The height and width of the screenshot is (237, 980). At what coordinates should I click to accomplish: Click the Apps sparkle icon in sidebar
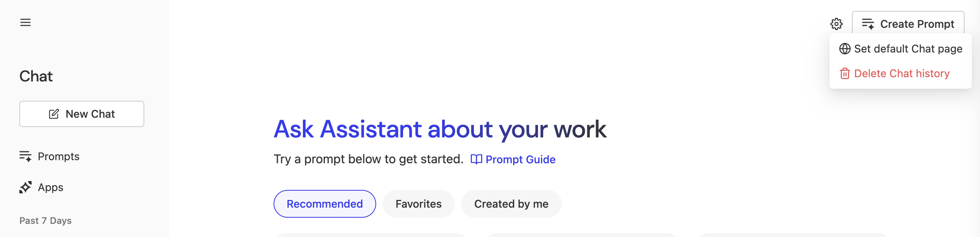pos(25,187)
